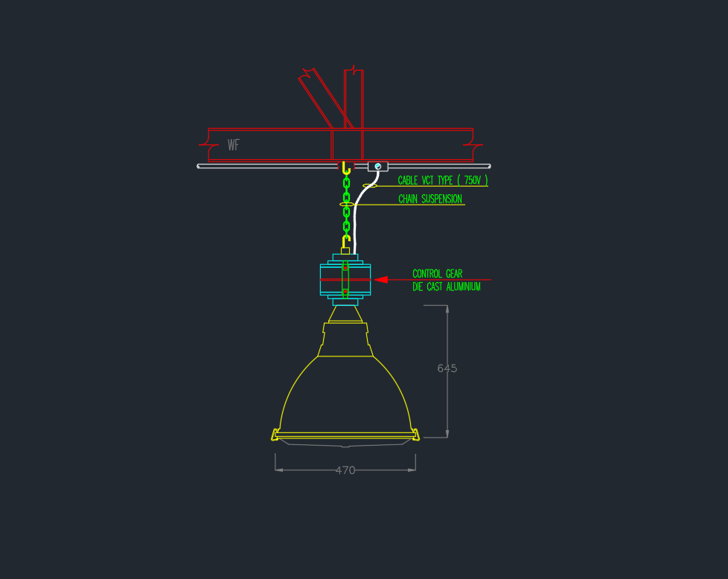The width and height of the screenshot is (728, 579).
Task: Select the DIE CAST ALUMINIUM text
Action: [x=446, y=287]
